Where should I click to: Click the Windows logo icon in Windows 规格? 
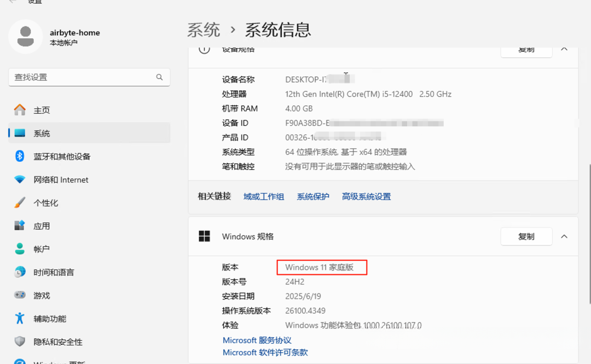(204, 237)
